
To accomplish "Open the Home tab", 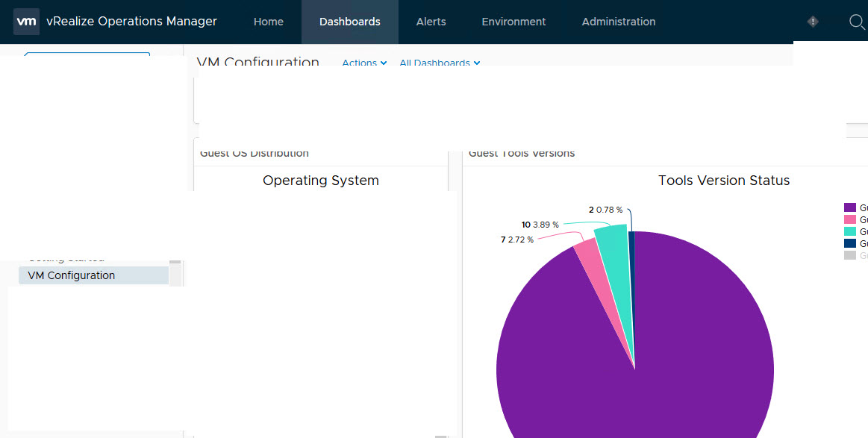I will point(268,22).
